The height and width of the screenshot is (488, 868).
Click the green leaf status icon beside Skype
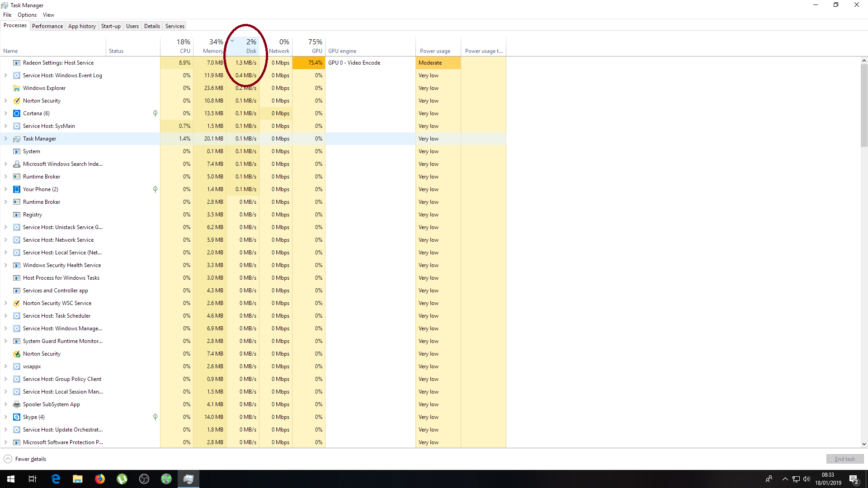[155, 417]
